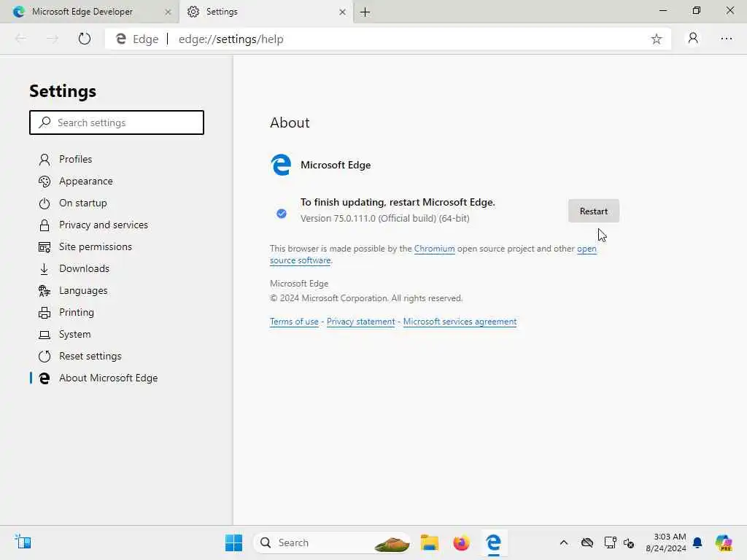Switch to the Settings tab
747x560 pixels.
click(x=222, y=12)
